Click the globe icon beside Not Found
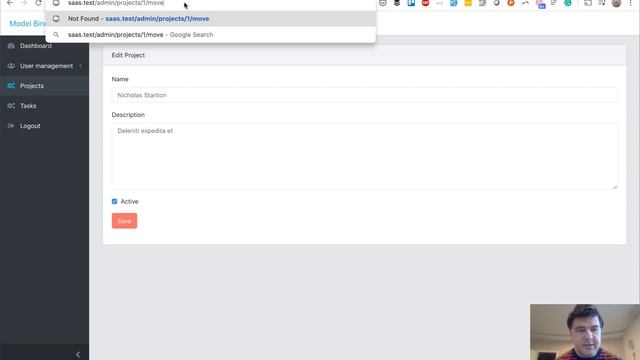 [x=56, y=19]
